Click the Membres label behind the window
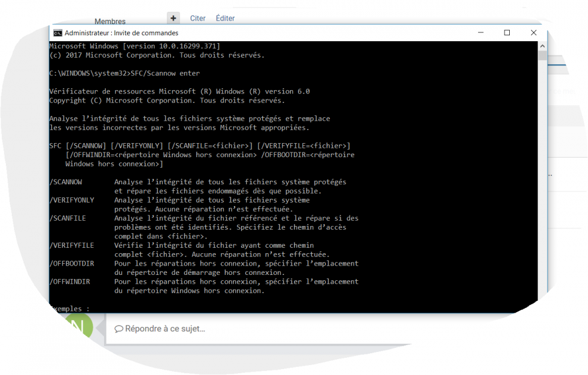The width and height of the screenshot is (588, 375). pyautogui.click(x=110, y=21)
